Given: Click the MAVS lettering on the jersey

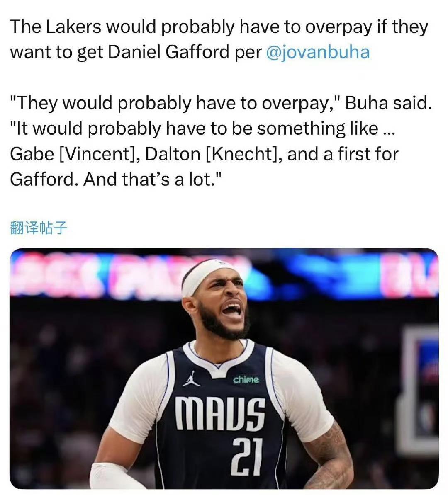Looking at the screenshot, I should tap(220, 414).
